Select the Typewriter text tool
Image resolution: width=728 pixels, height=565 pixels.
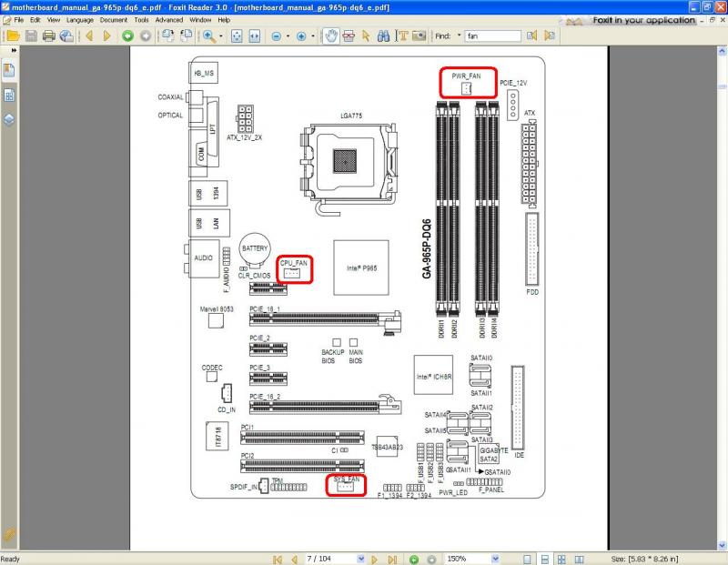point(401,35)
